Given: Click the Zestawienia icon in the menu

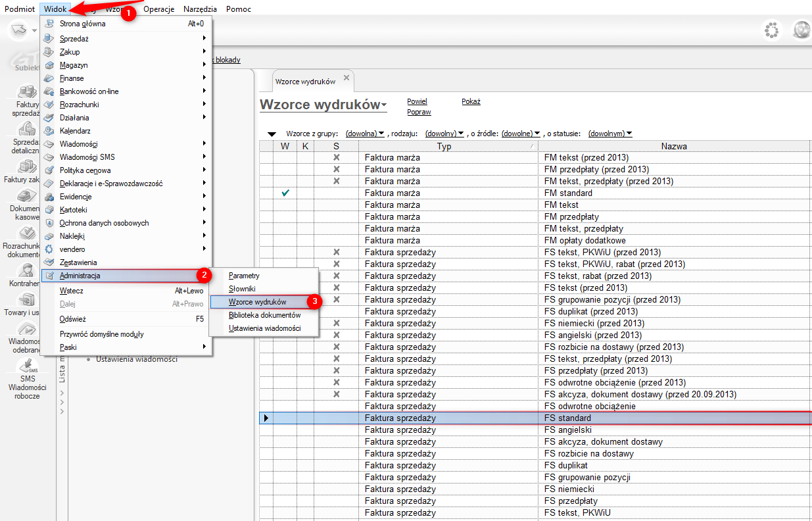Looking at the screenshot, I should [49, 262].
